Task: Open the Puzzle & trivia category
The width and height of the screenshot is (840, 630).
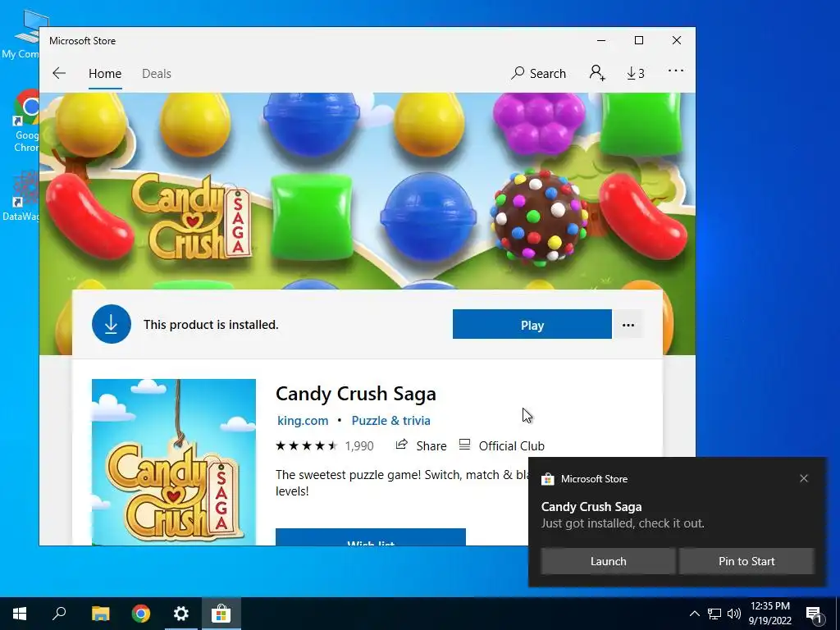Action: tap(391, 421)
